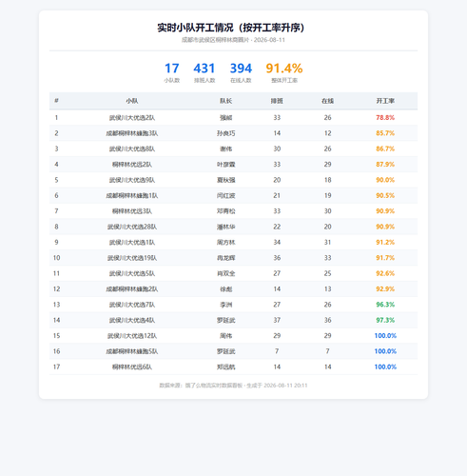Click the 排班 column header
Viewport: 467px width, 476px height.
coord(277,101)
